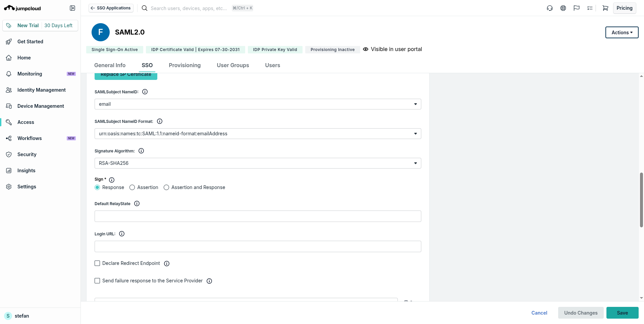Click the Access key icon
Screen dimensions: 644x324
pos(9,122)
